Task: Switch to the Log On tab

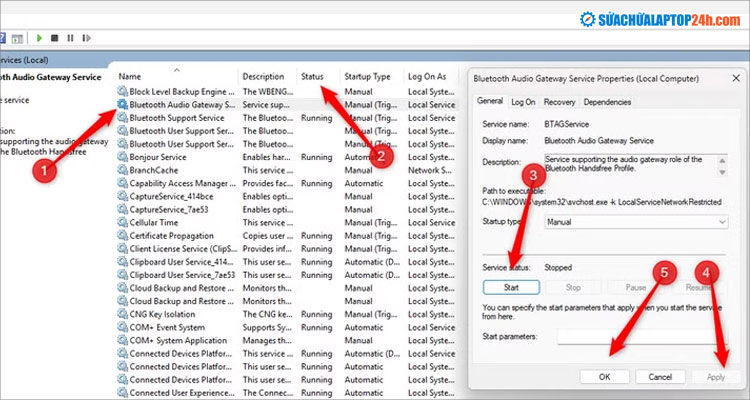Action: (523, 102)
